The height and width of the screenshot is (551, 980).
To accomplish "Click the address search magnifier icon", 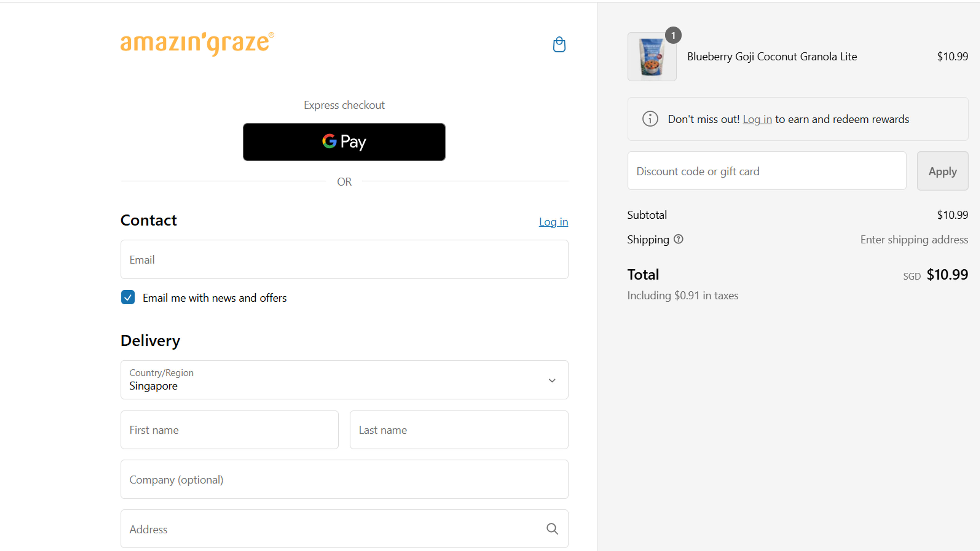I will pos(552,529).
